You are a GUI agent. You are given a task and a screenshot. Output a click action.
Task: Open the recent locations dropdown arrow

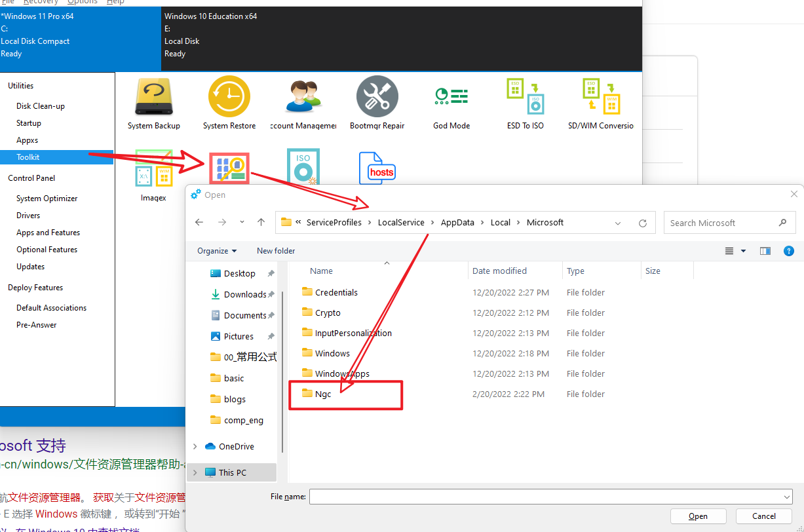[x=242, y=222]
